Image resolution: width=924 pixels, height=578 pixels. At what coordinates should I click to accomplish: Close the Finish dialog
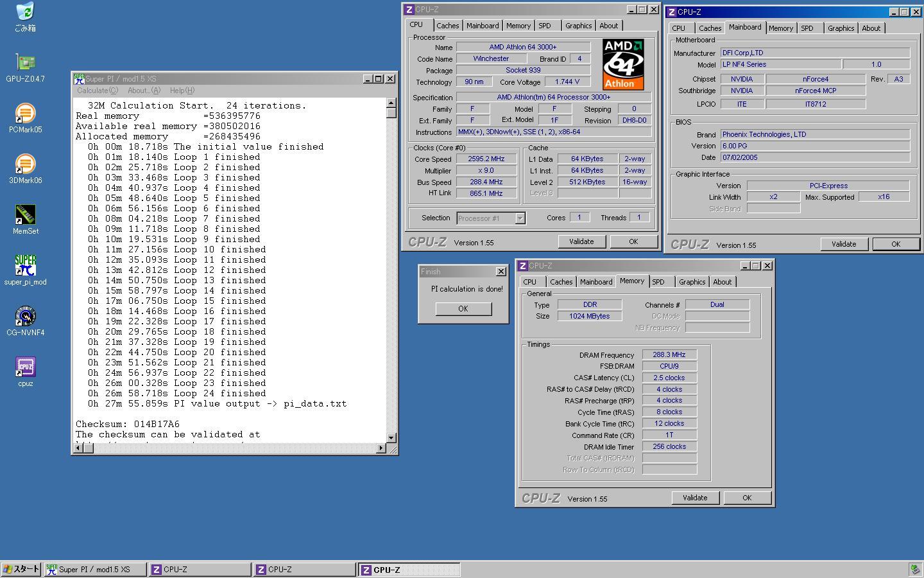click(501, 272)
